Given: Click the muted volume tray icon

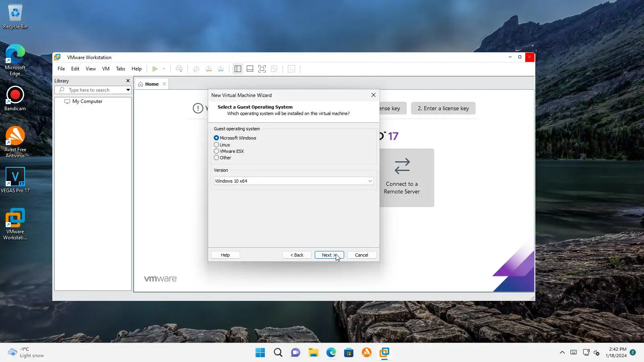Looking at the screenshot, I should pyautogui.click(x=597, y=353).
